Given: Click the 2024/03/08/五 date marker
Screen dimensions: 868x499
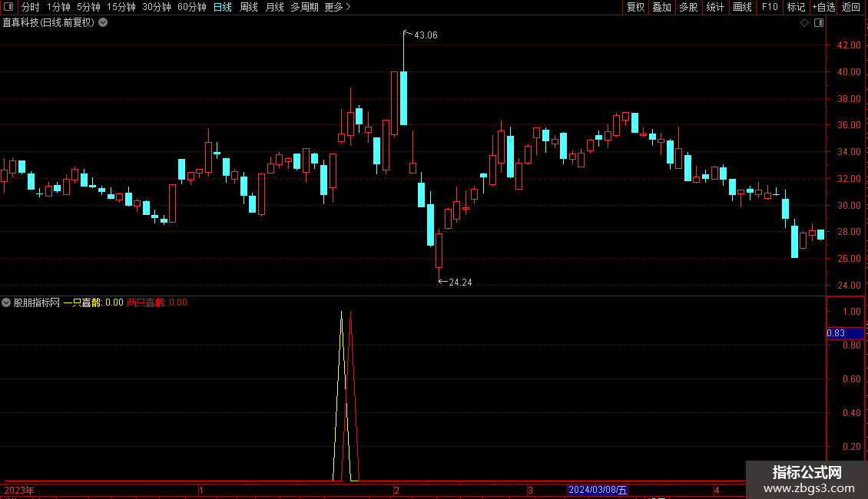Looking at the screenshot, I should (x=598, y=490).
